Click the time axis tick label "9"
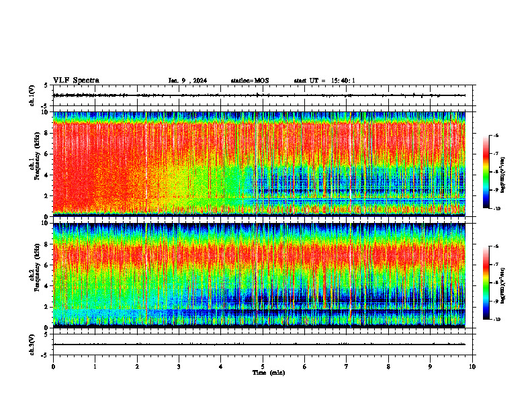Screen dimensions: 532x411 pyautogui.click(x=430, y=367)
